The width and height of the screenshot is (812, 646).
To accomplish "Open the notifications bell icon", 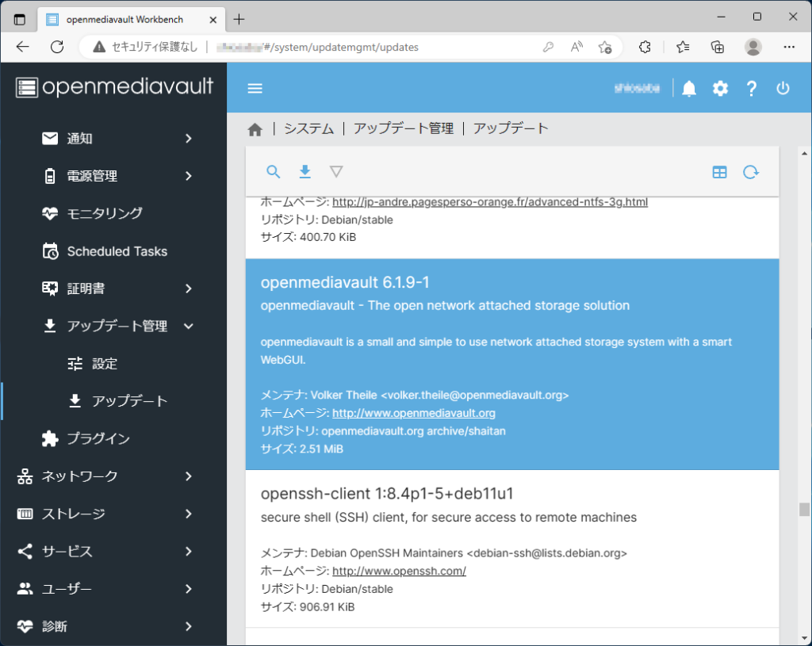I will point(688,89).
